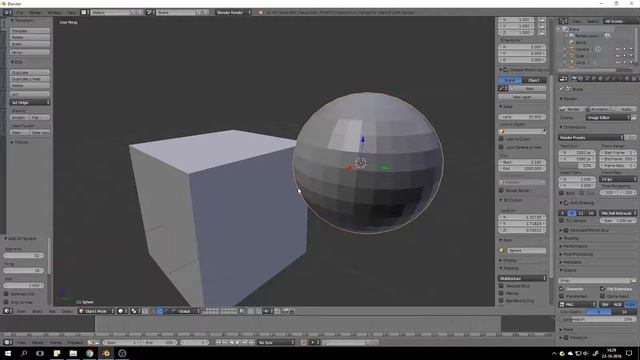640x360 pixels.
Task: Open the Add menu in the 3D viewport header
Action: (52, 311)
